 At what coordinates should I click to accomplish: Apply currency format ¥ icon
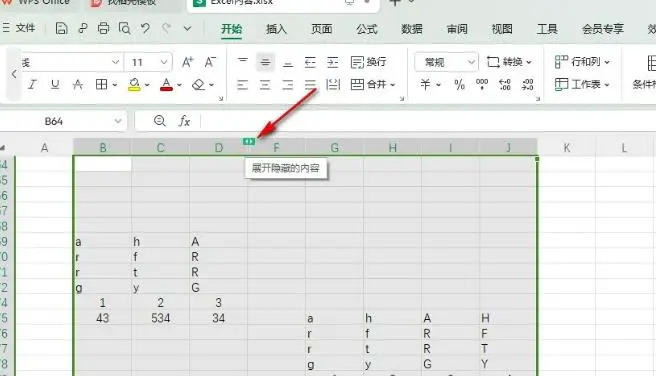[425, 85]
